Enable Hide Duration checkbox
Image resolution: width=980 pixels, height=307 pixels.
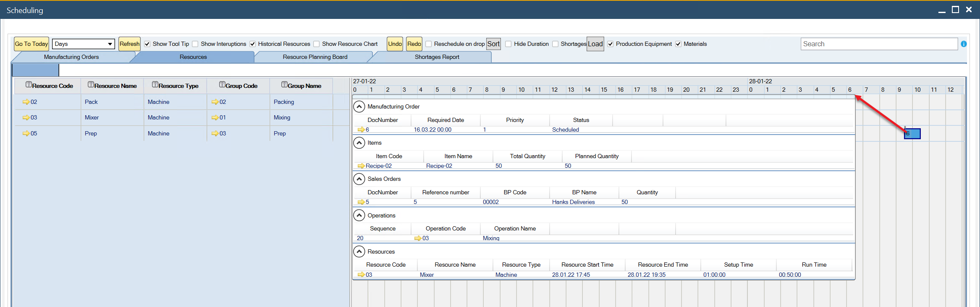(x=508, y=44)
